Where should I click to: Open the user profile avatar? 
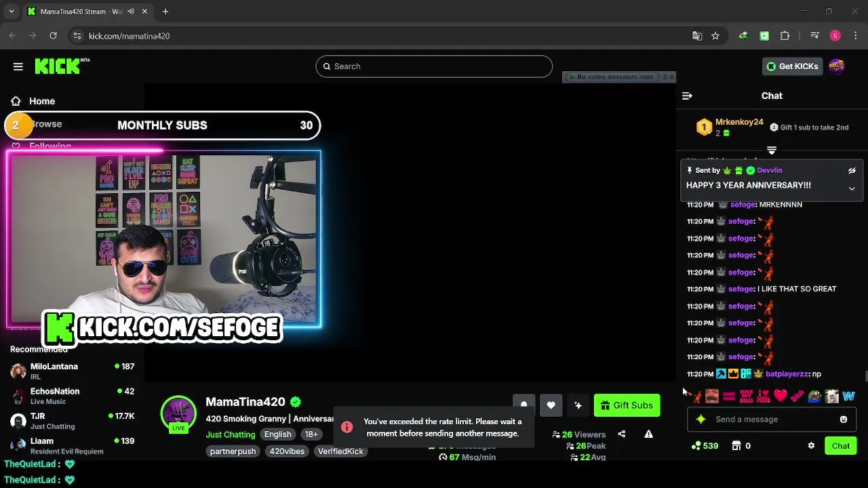point(837,66)
